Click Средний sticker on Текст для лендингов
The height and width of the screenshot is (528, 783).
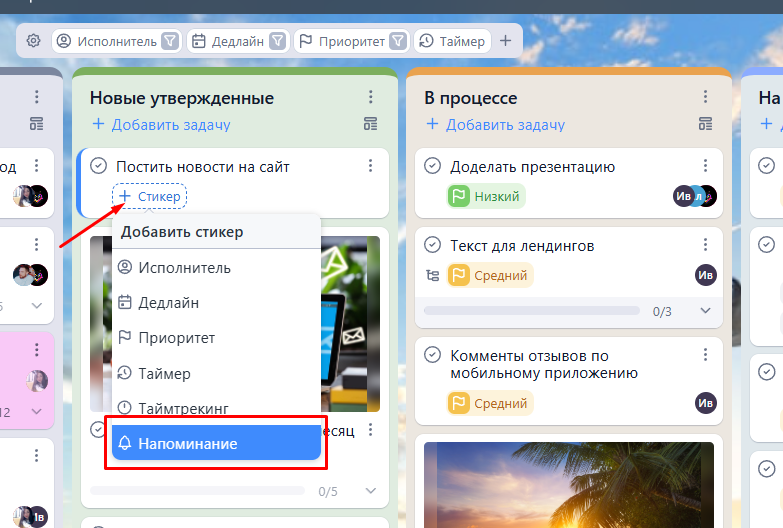(490, 275)
